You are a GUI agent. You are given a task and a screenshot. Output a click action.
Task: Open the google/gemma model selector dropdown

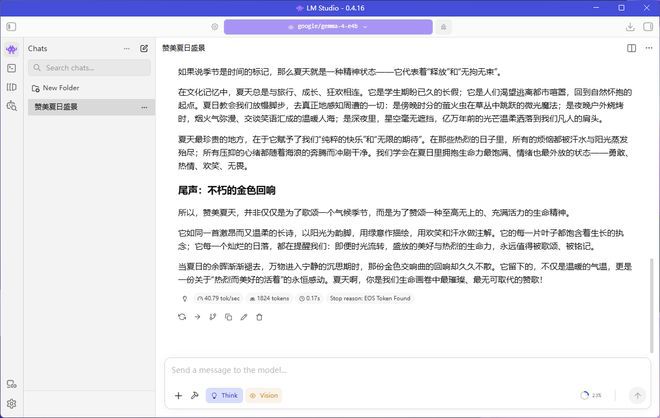328,27
